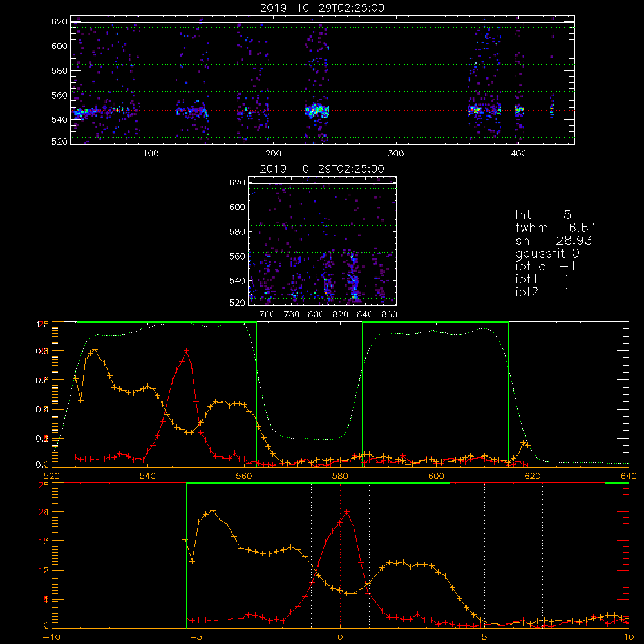Click the right thick green bar atop profile plot
644x644 pixels.
435,322
